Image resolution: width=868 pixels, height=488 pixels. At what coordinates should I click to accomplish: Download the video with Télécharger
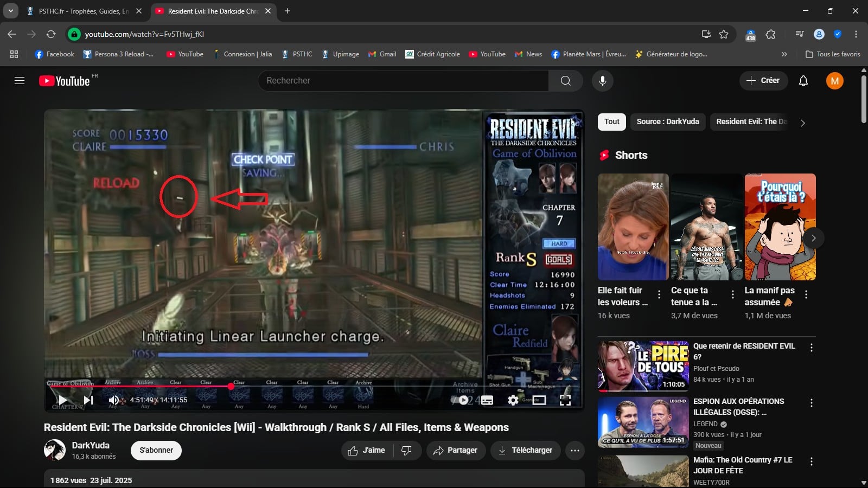(525, 451)
